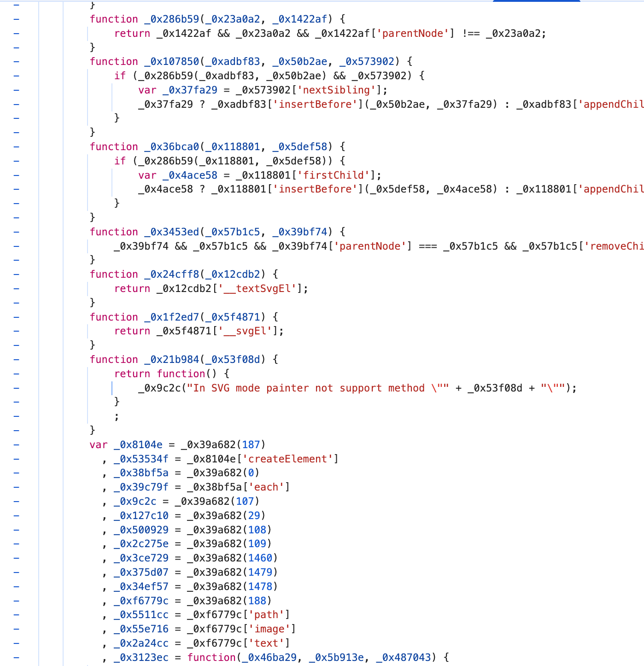Click gutter dash beside function _0x286b59 declaration
The width and height of the screenshot is (644, 666).
[17, 19]
